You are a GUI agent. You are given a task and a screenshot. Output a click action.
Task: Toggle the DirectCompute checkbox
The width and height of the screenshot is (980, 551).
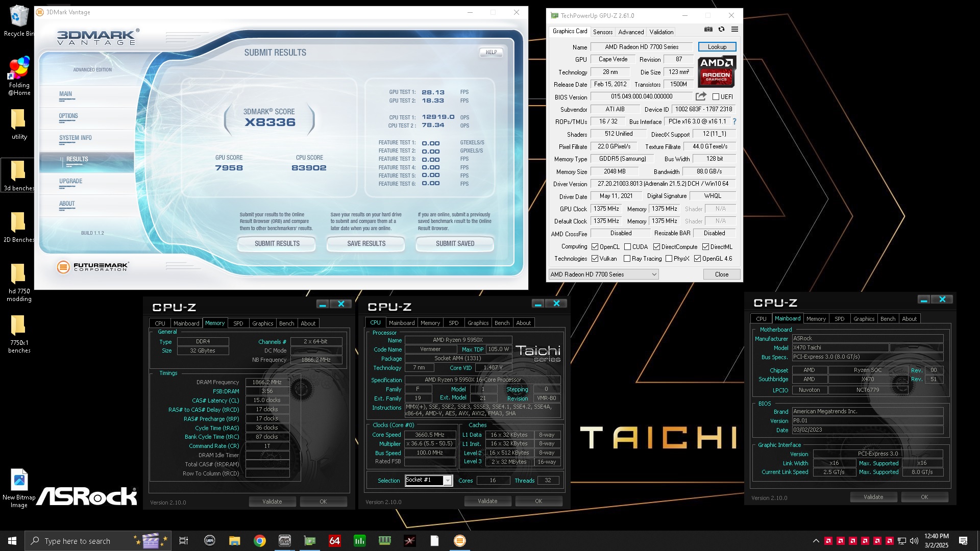(x=656, y=247)
